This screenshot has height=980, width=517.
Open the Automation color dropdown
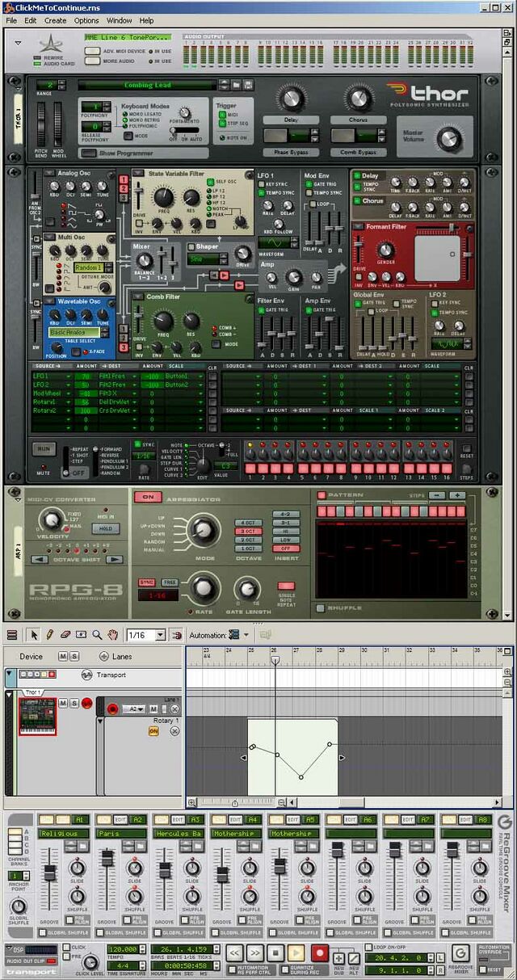click(x=246, y=635)
